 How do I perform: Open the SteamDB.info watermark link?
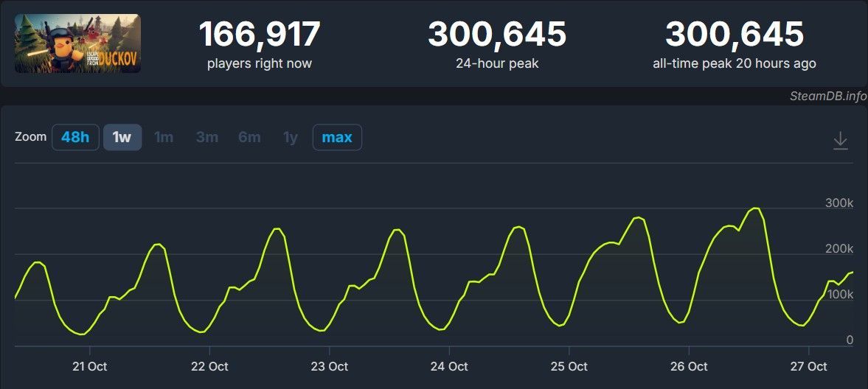tap(827, 96)
